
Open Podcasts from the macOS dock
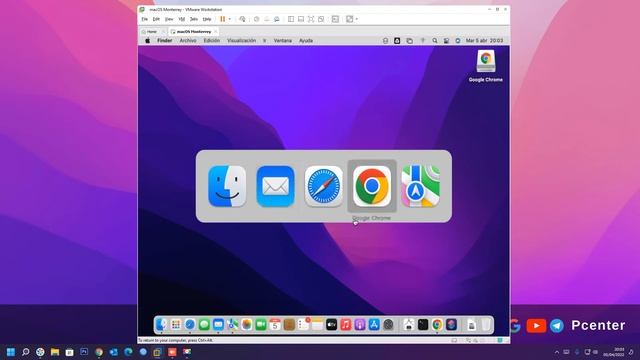pos(360,325)
